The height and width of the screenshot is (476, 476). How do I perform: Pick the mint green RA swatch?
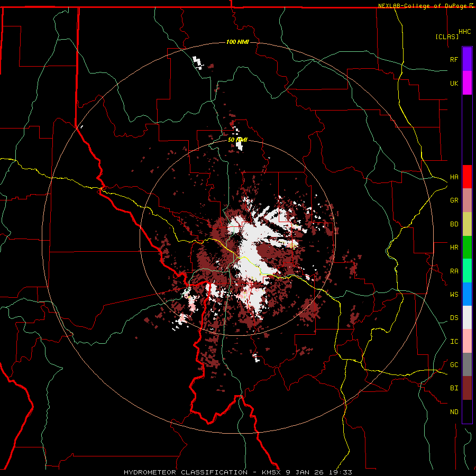point(467,271)
